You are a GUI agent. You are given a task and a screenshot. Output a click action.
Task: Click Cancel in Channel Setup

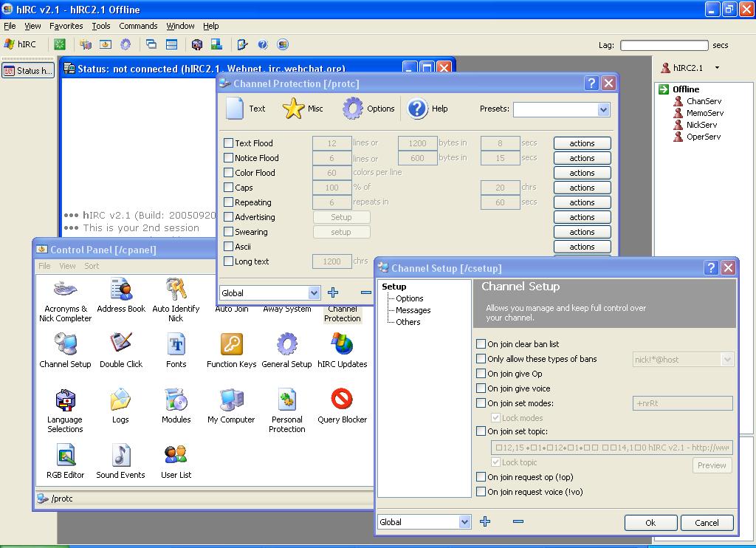pos(707,522)
